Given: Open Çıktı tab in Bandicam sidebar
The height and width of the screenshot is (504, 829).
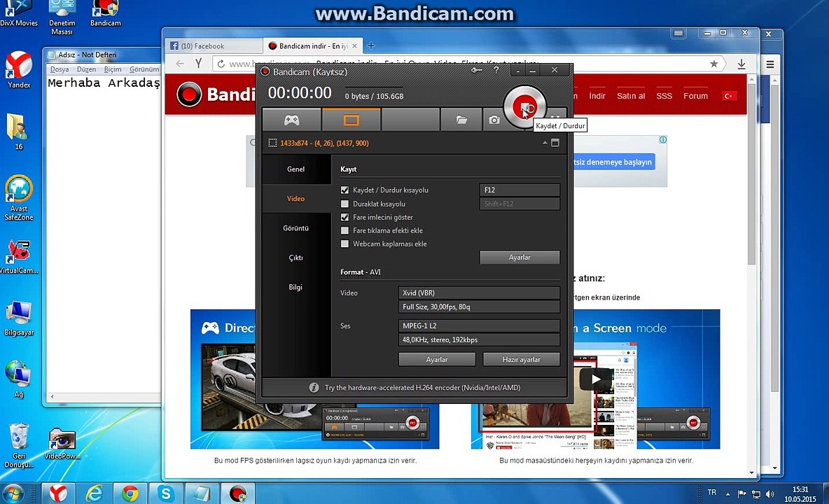Looking at the screenshot, I should pyautogui.click(x=295, y=258).
